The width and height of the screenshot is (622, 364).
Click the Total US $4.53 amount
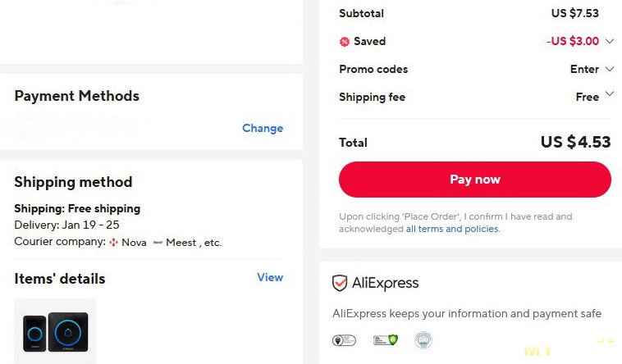pos(575,142)
